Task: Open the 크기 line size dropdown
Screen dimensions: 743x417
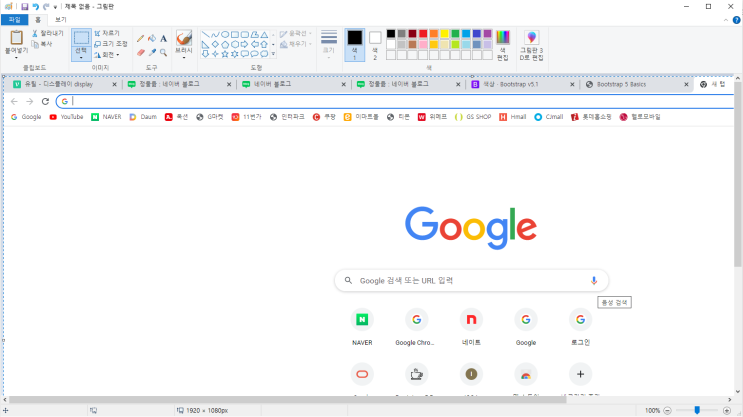Action: click(329, 45)
